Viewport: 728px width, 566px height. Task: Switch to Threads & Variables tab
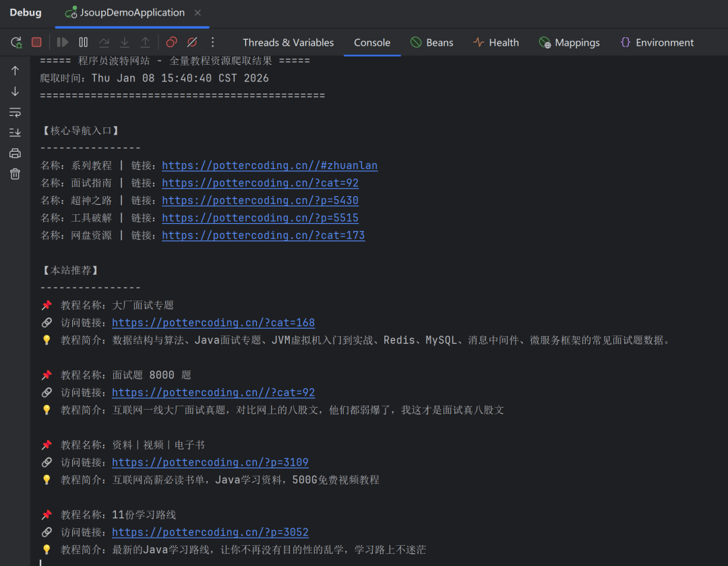[x=288, y=42]
